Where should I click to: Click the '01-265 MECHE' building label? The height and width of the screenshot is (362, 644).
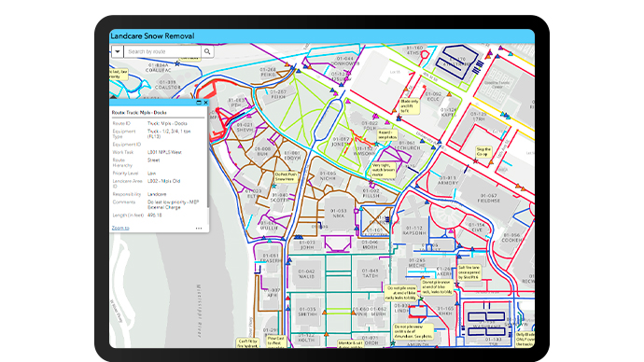pyautogui.click(x=417, y=263)
